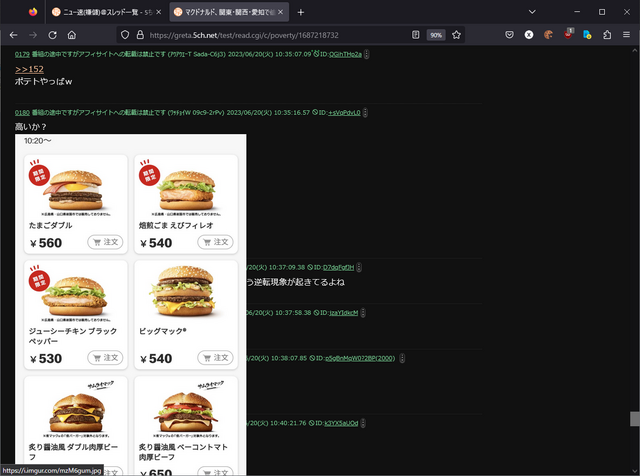640x476 pixels.
Task: Open the 炙り醤油風 ダブル肉厚ビーフ burger picture
Action: (x=76, y=412)
